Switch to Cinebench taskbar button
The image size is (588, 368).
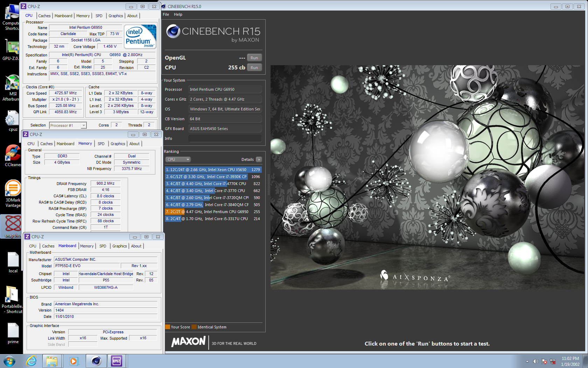(x=96, y=361)
